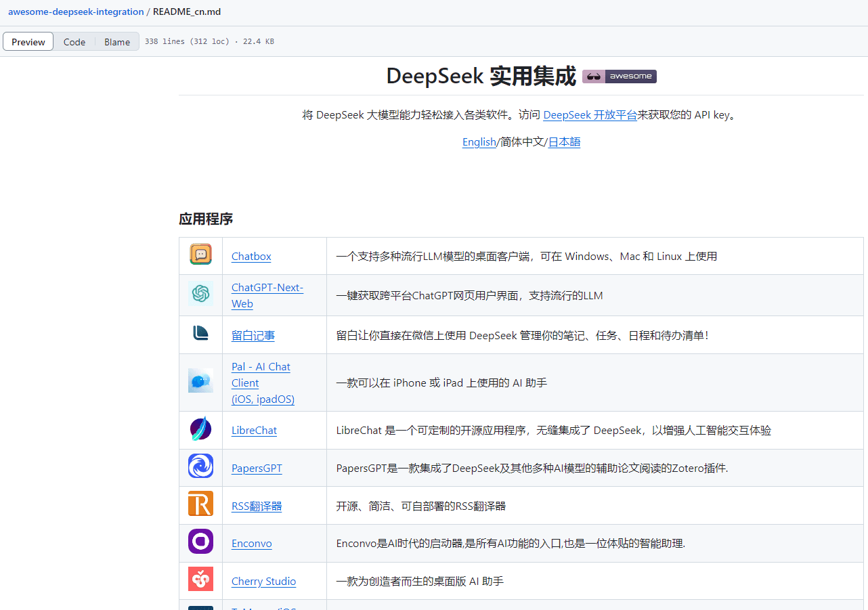Click the README_cn.md file name in breadcrumb

(x=187, y=12)
